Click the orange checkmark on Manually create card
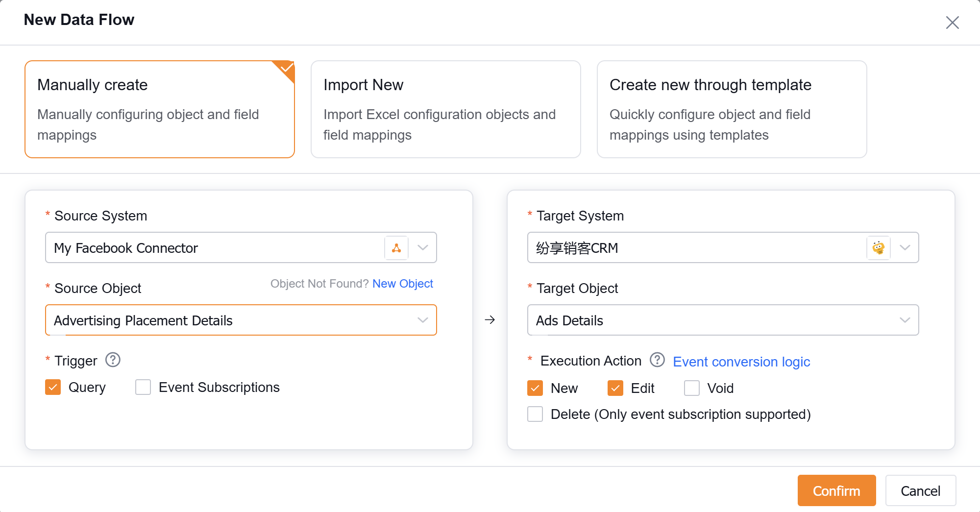 [x=287, y=68]
